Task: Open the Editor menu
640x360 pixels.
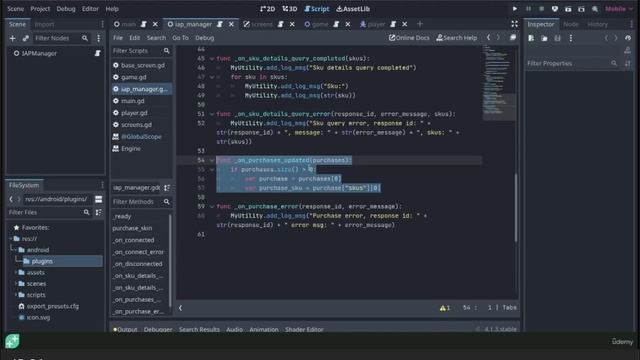Action: 90,9
